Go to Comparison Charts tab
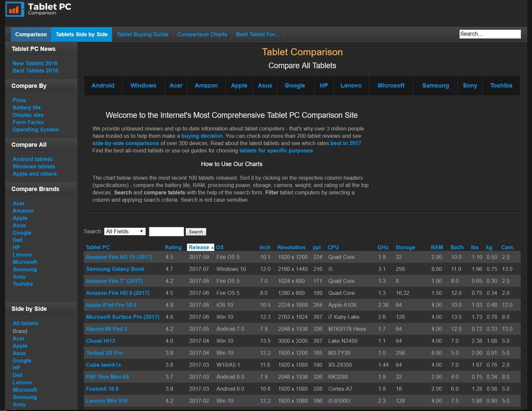Image resolution: width=532 pixels, height=411 pixels. pyautogui.click(x=202, y=34)
